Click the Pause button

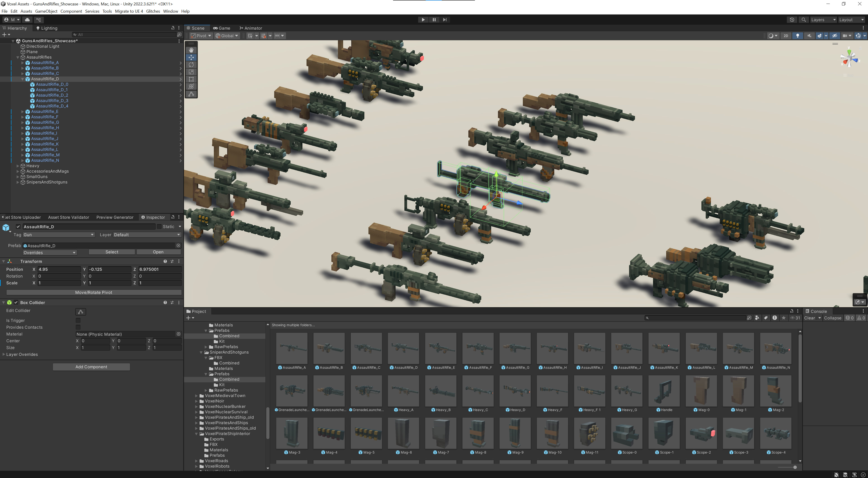434,19
